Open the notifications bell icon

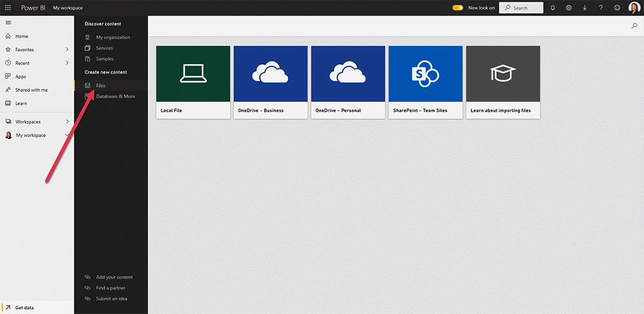pyautogui.click(x=553, y=8)
